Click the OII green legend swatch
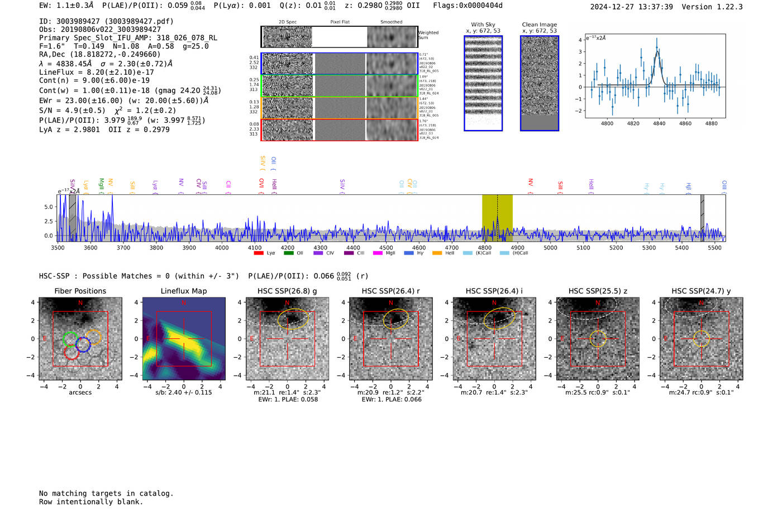The width and height of the screenshot is (782, 532). tap(288, 253)
